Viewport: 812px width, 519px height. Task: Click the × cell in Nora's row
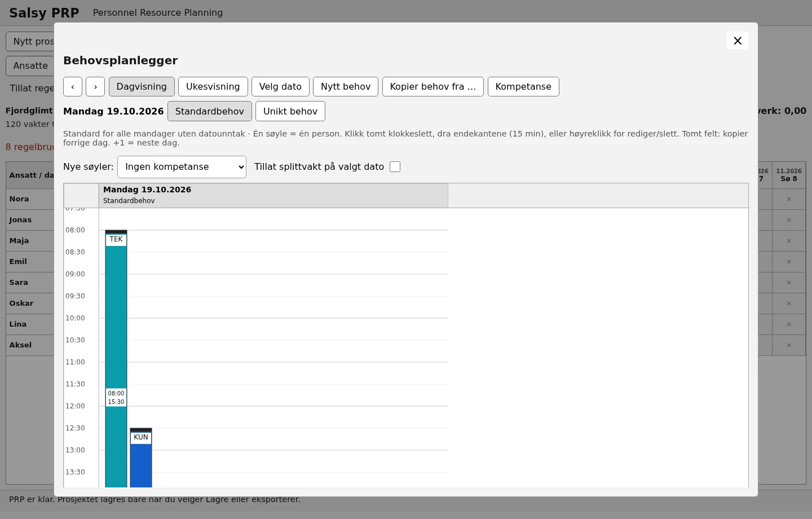point(789,199)
